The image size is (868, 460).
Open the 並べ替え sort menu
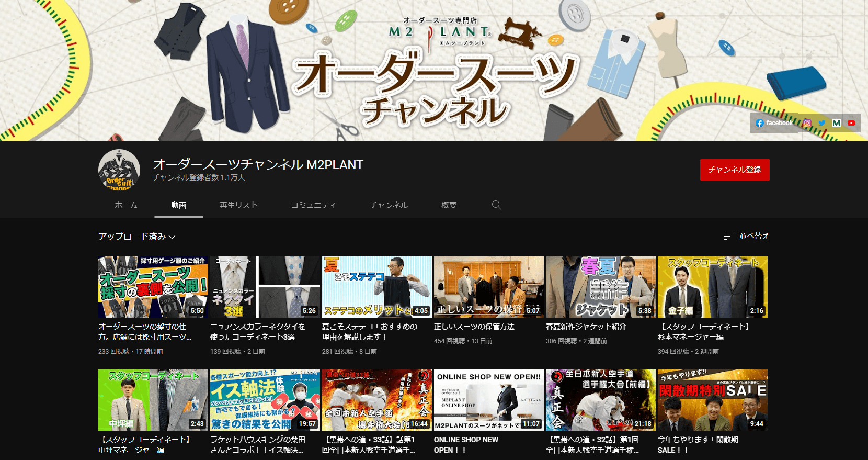[746, 236]
